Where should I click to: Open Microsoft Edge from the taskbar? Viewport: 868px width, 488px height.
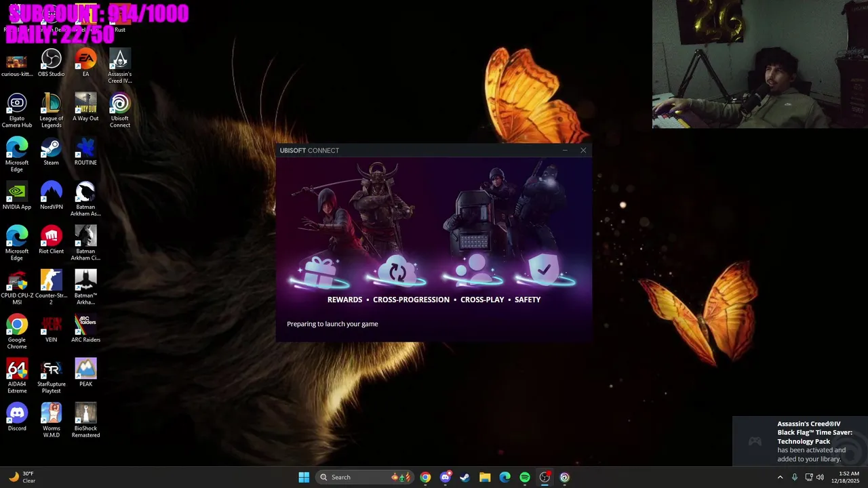click(505, 477)
